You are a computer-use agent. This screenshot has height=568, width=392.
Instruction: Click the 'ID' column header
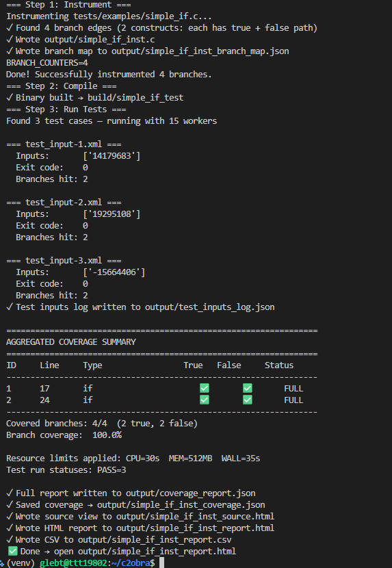tap(11, 365)
